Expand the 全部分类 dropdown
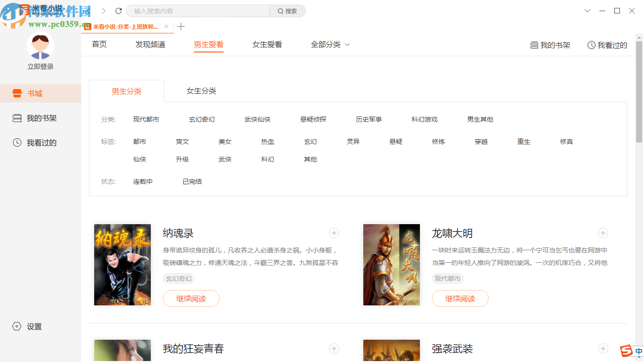644x362 pixels. point(330,44)
